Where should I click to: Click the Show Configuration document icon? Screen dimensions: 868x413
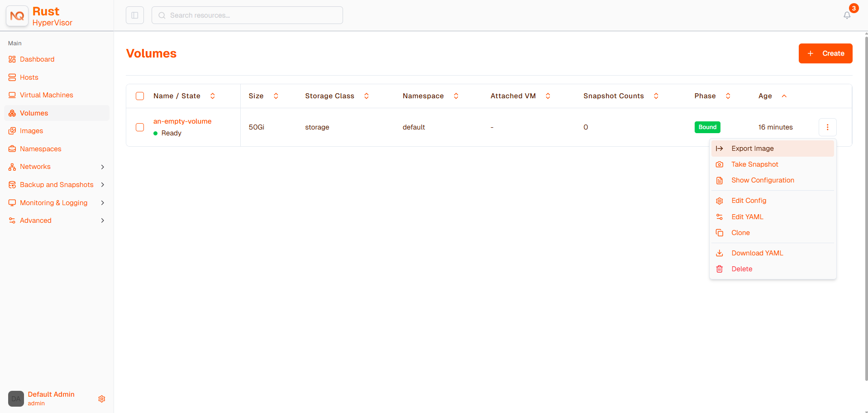coord(720,180)
